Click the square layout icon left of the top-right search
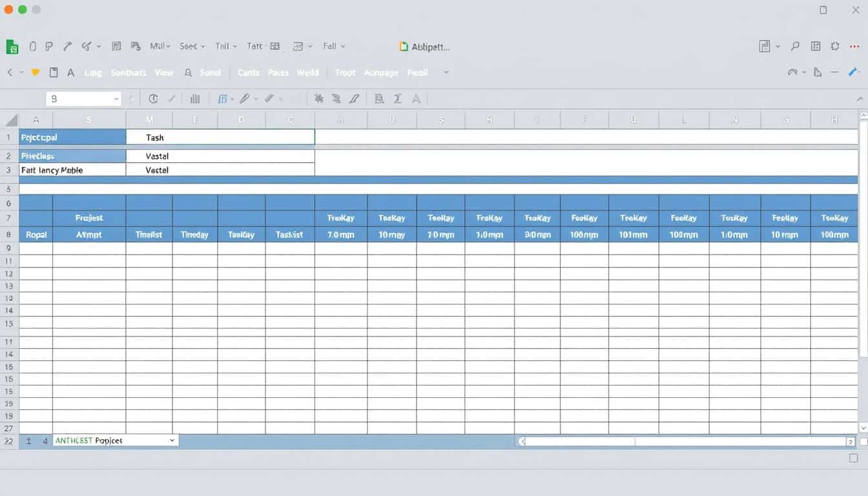This screenshot has width=868, height=496. point(765,46)
